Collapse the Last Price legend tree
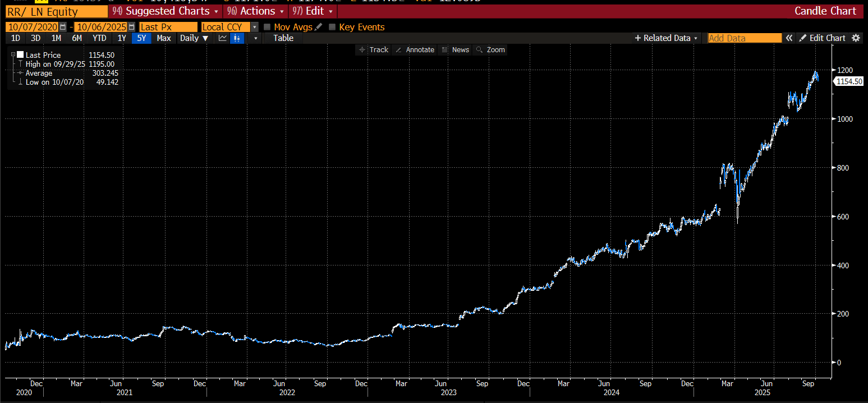This screenshot has width=868, height=403. [13, 55]
